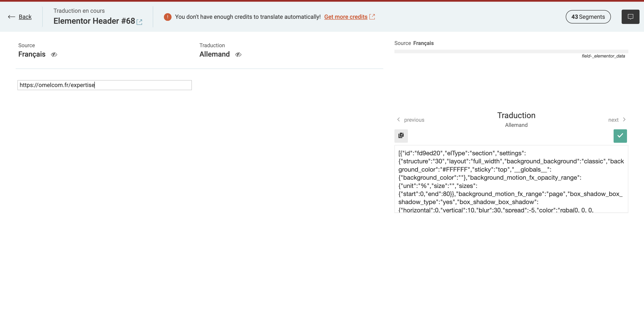Screen dimensions: 644x328
Task: Go to the previous segment
Action: pyautogui.click(x=414, y=120)
